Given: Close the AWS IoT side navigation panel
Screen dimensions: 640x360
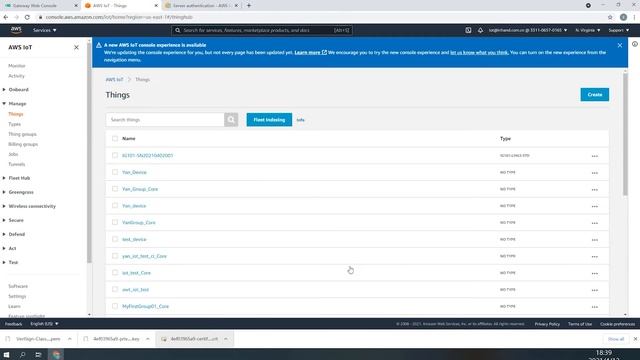Looking at the screenshot, I should [76, 47].
